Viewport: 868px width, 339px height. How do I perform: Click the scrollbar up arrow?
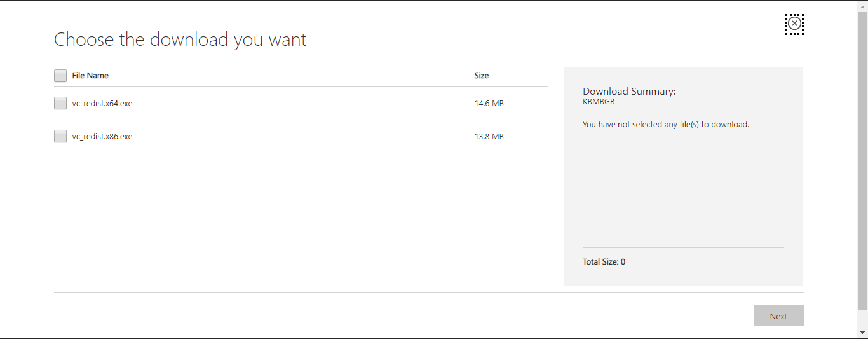tap(862, 6)
